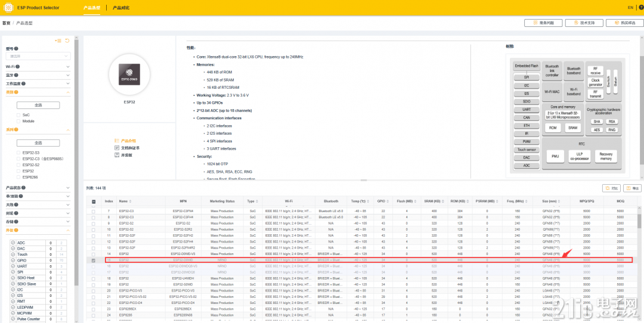
Task: Tick the ESP32-S3 series checkbox
Action: pyautogui.click(x=18, y=153)
